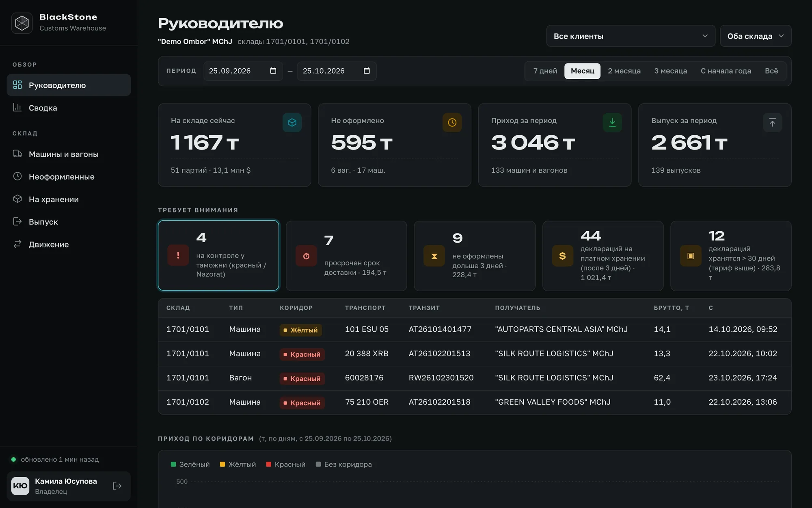Open Руководителю in the sidebar
The image size is (812, 508).
[x=69, y=85]
